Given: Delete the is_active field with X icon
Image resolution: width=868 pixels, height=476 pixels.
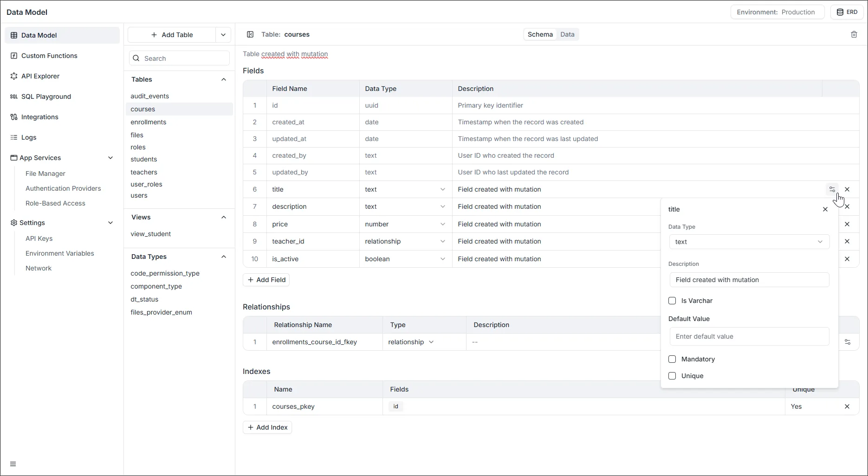Looking at the screenshot, I should click(847, 259).
